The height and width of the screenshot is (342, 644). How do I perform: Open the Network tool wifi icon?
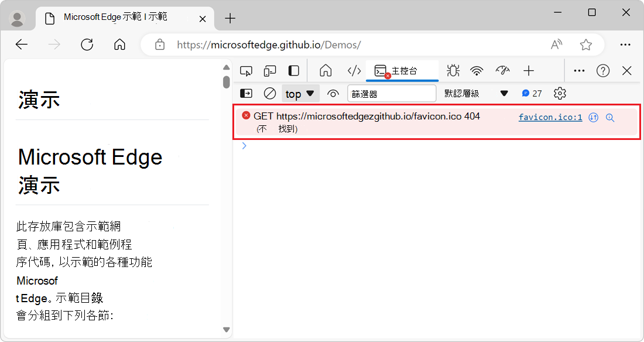coord(477,71)
